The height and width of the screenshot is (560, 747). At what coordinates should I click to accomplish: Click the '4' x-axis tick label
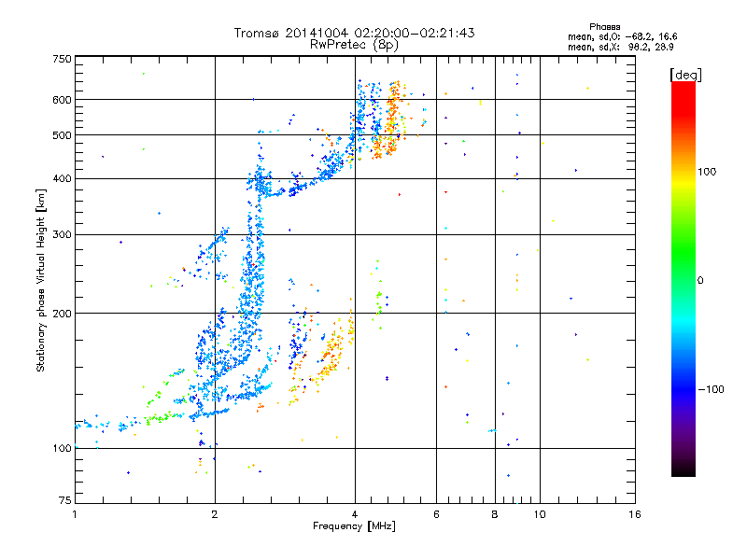(355, 514)
